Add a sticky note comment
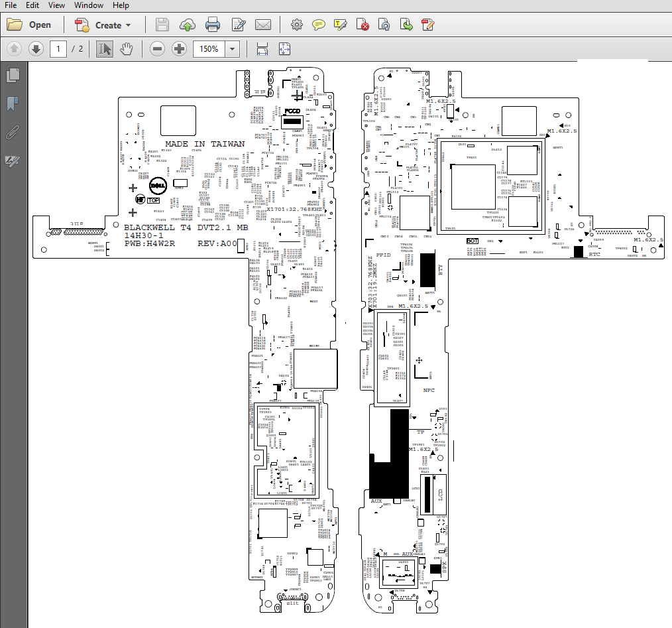Image resolution: width=672 pixels, height=628 pixels. click(319, 25)
